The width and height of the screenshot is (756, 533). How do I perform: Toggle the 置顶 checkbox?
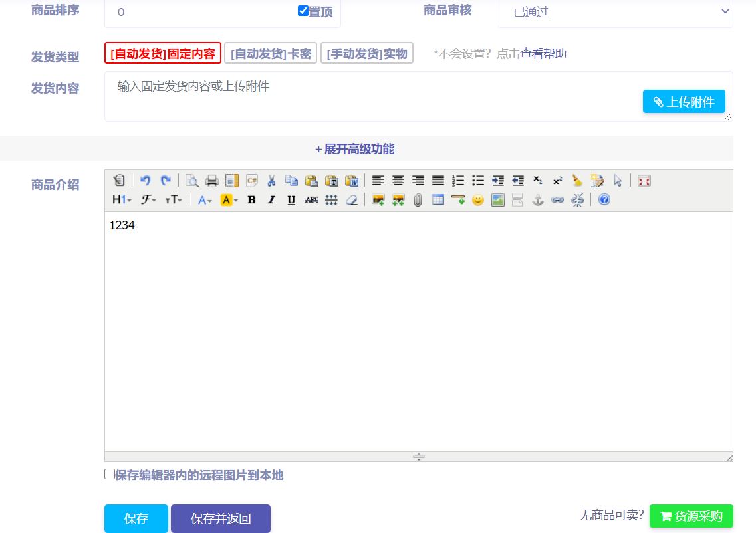[x=303, y=11]
